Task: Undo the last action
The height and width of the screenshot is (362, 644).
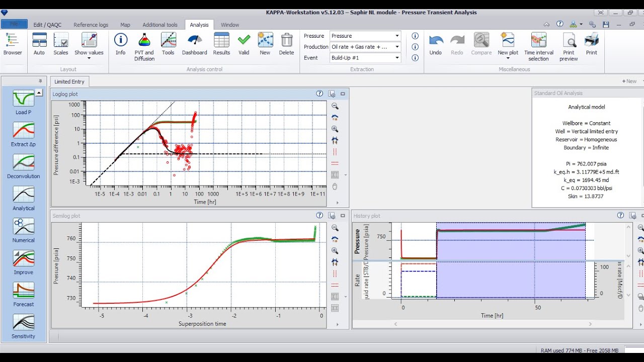Action: coord(436,40)
